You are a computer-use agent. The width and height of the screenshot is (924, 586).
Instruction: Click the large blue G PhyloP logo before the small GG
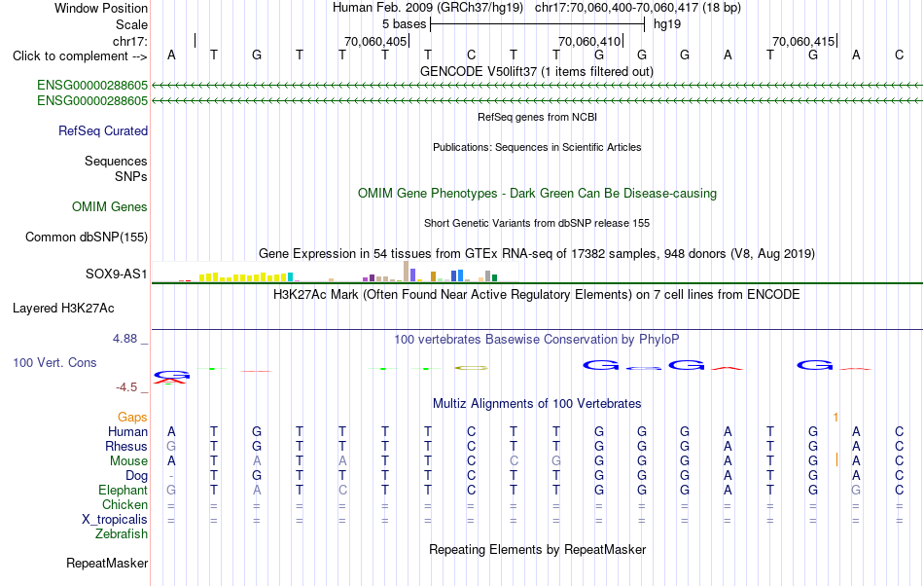click(x=600, y=365)
